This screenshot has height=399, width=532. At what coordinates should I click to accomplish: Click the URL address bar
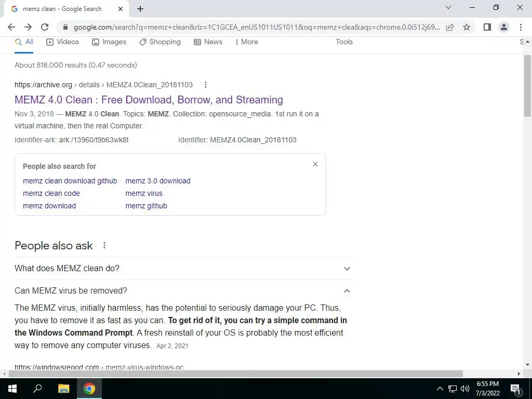(257, 27)
